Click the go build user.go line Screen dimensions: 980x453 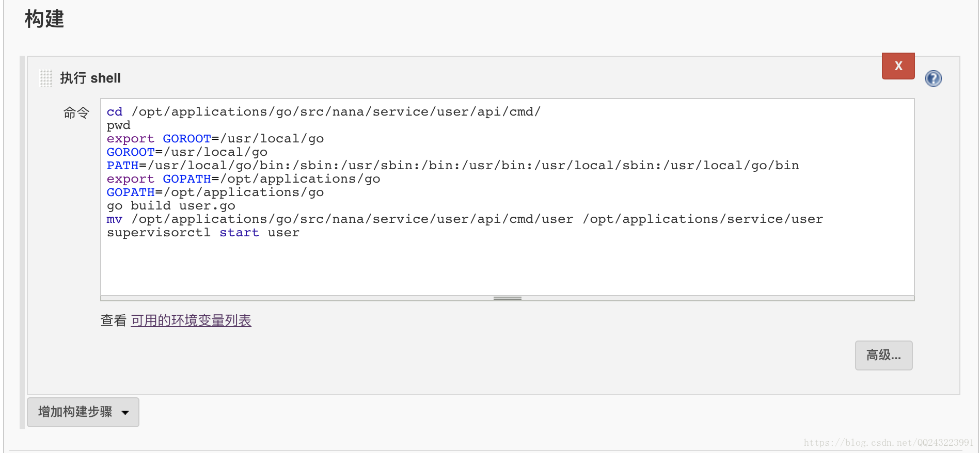tap(171, 206)
